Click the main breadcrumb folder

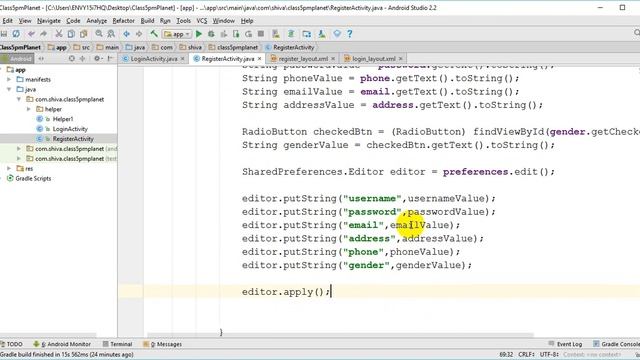(108, 47)
